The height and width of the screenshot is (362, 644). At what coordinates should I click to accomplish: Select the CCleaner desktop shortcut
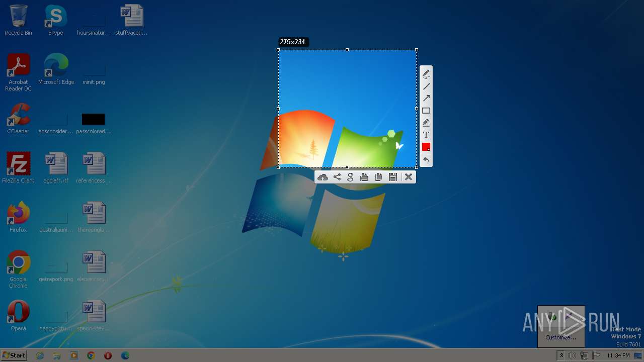click(x=18, y=119)
